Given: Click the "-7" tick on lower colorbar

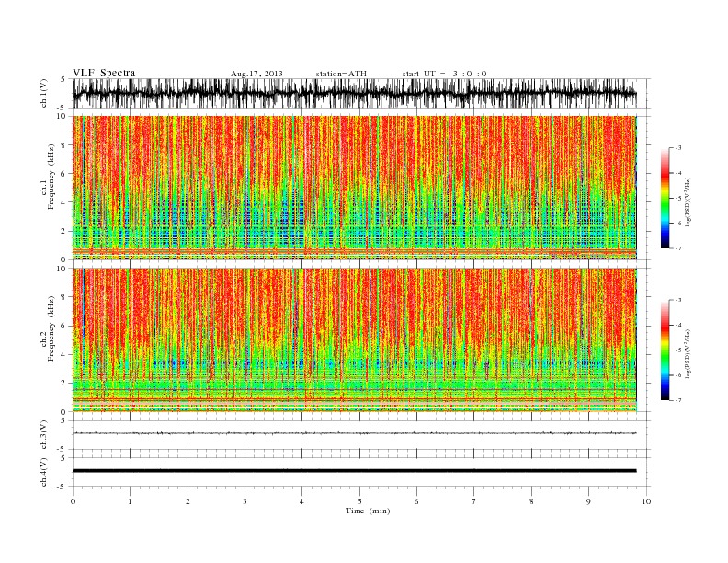Looking at the screenshot, I should pyautogui.click(x=678, y=400).
